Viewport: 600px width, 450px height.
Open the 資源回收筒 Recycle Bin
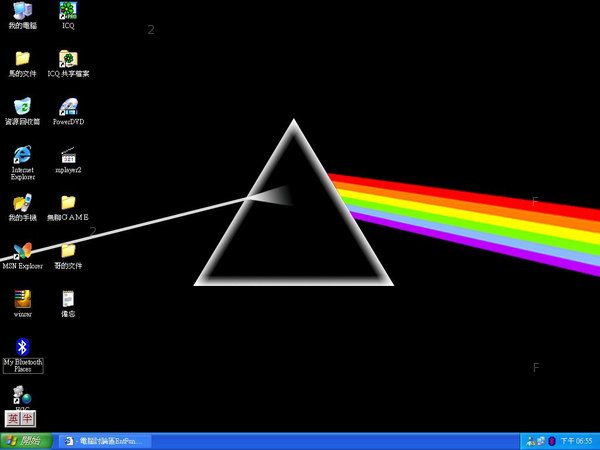point(23,112)
